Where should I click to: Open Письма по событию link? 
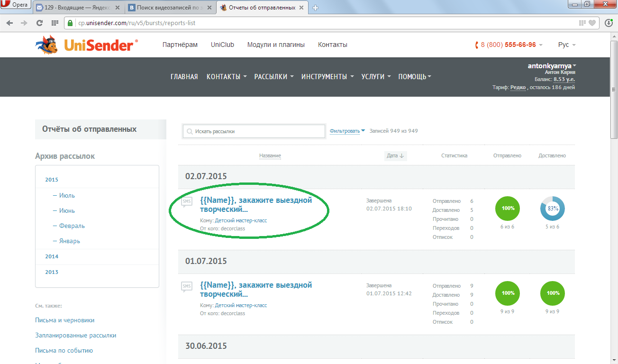64,350
